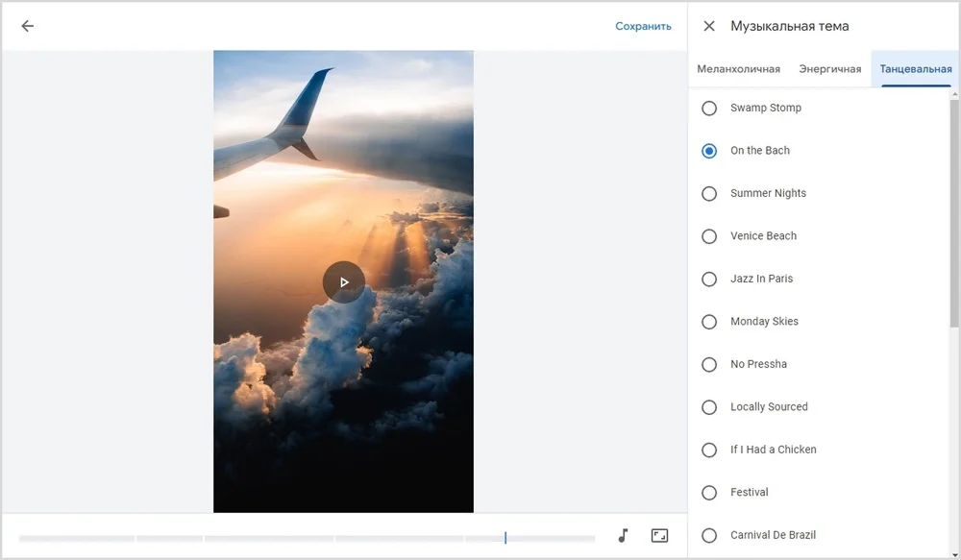Click the aspect ratio icon
Screen dimensions: 961x560
[x=659, y=536]
